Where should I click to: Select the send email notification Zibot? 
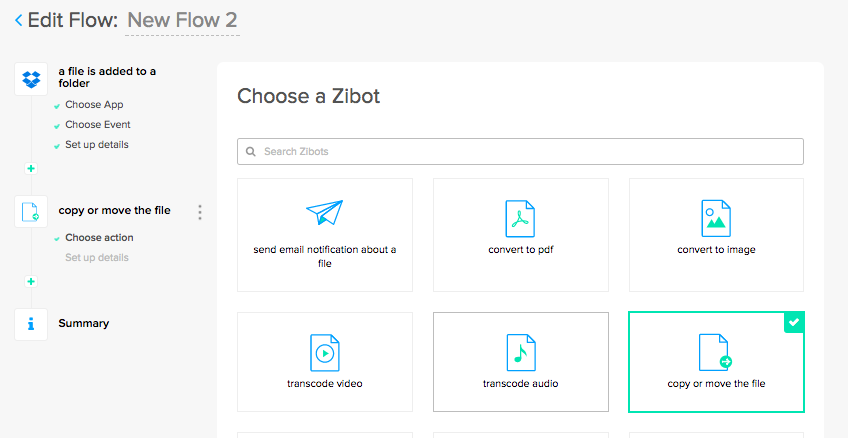[x=325, y=235]
